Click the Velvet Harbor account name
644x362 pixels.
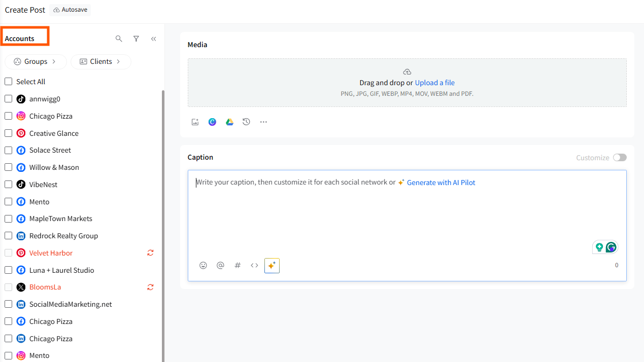click(51, 253)
